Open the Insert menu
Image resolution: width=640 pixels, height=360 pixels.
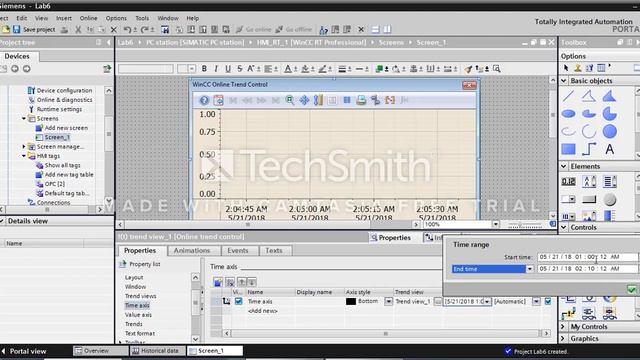[64, 18]
